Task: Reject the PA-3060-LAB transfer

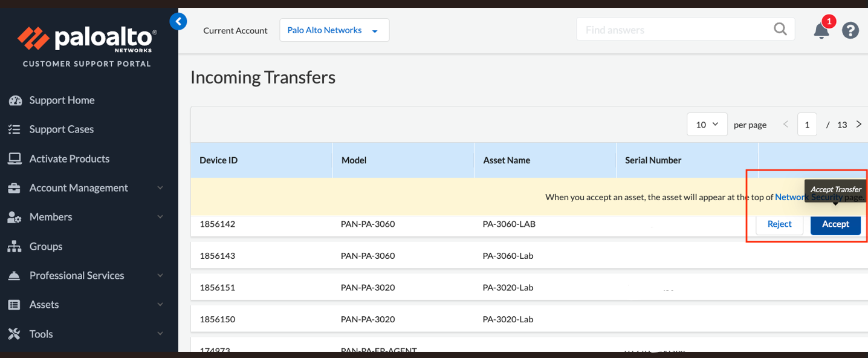Action: [779, 224]
